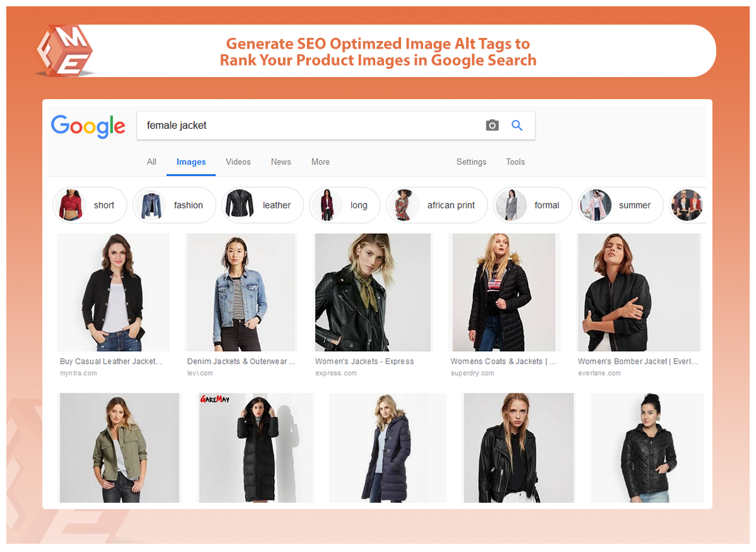This screenshot has width=756, height=552.
Task: Click the camera search-by-image icon
Action: click(492, 126)
